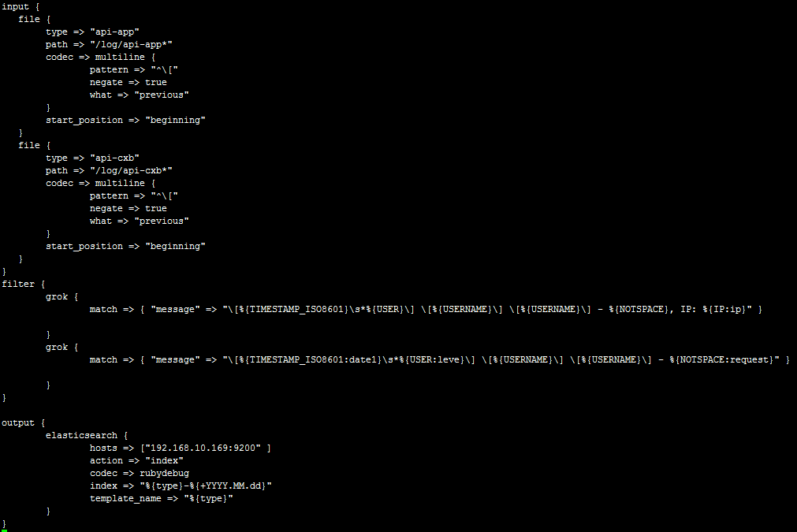Click the "filter" section keyword

click(18, 284)
